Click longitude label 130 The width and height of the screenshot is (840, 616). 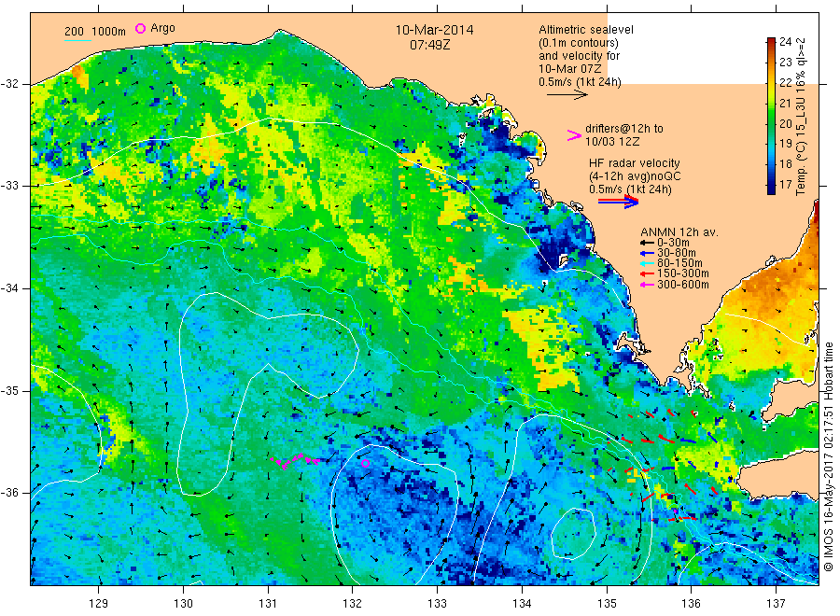(183, 604)
